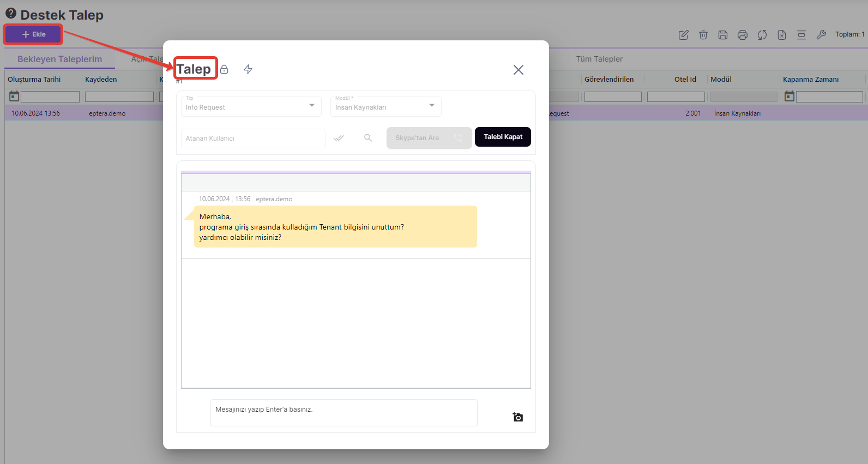The width and height of the screenshot is (868, 464).
Task: Click the Ekle add button
Action: 34,34
